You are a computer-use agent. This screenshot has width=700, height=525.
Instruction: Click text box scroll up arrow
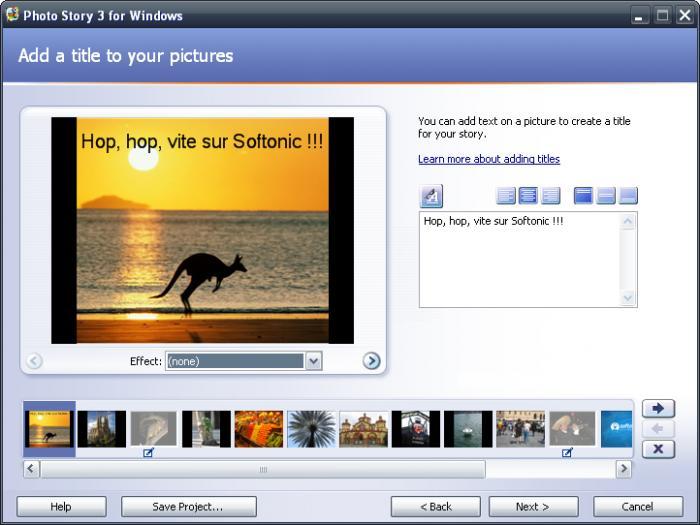628,221
